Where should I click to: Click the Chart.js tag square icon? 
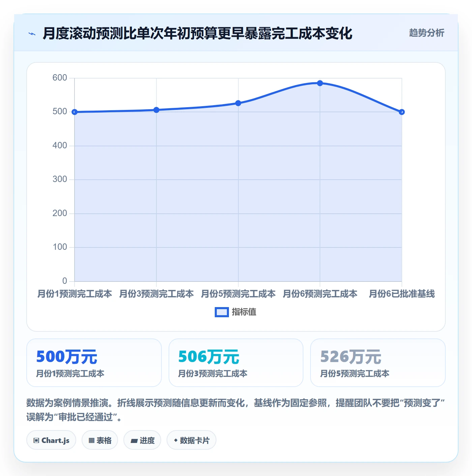click(36, 440)
